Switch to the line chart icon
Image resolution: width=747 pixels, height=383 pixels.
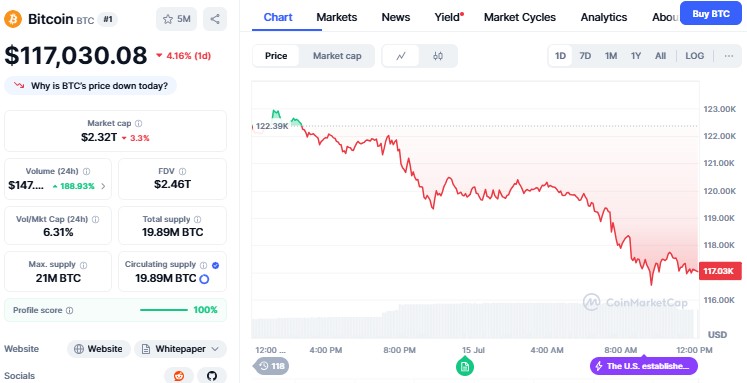pos(401,56)
